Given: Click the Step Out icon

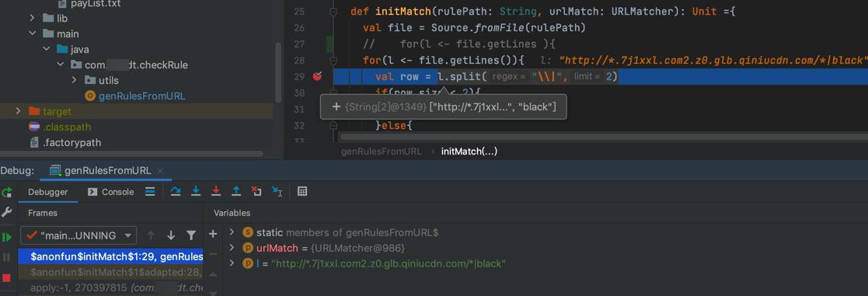Looking at the screenshot, I should (236, 191).
